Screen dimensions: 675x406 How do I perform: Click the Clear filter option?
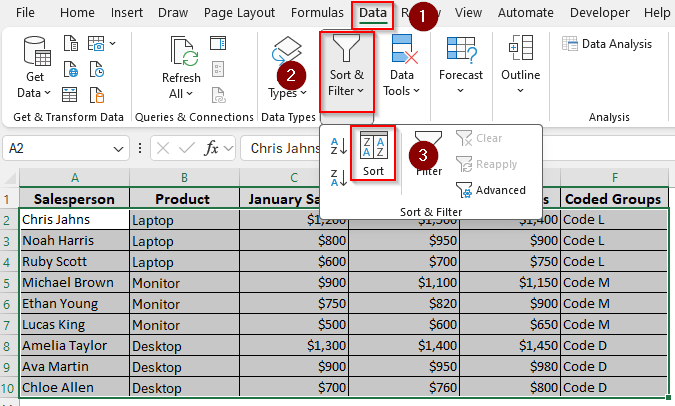[x=479, y=138]
